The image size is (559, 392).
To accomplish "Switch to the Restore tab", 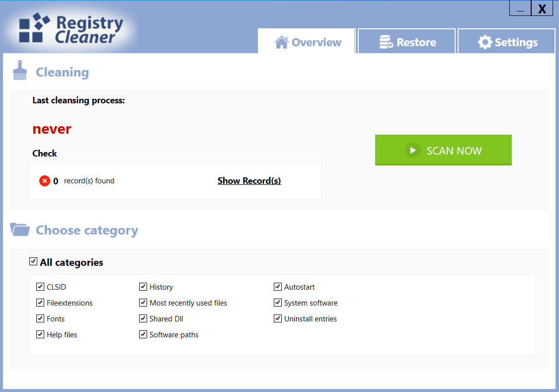I will coord(407,41).
